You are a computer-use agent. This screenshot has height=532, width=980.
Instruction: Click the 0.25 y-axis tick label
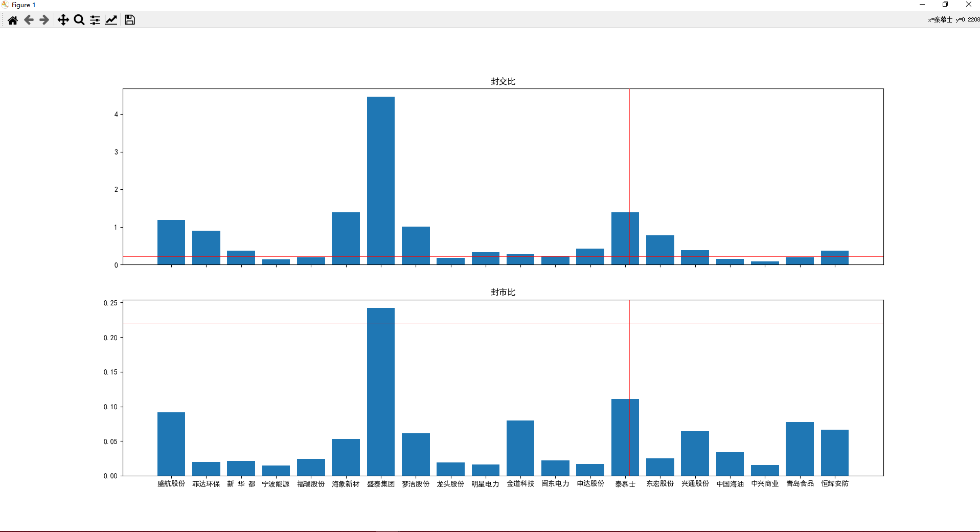coord(110,303)
